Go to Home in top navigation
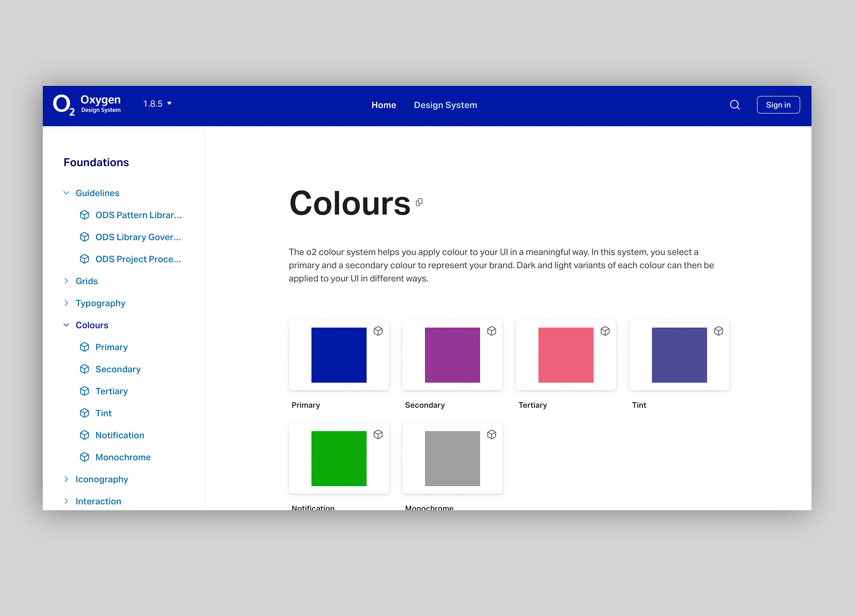This screenshot has height=616, width=856. 383,105
